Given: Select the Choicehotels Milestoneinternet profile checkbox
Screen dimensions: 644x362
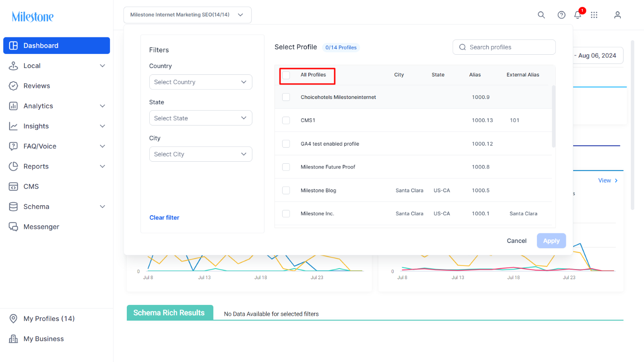Looking at the screenshot, I should (286, 97).
